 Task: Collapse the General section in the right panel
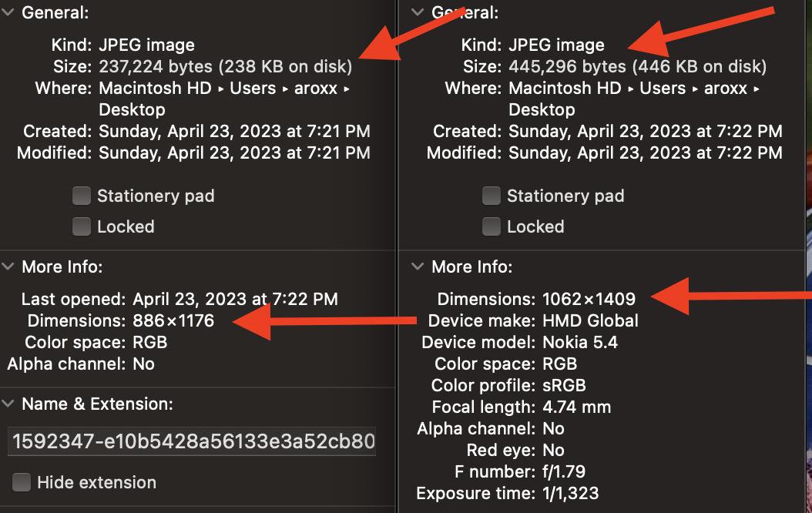click(x=418, y=13)
